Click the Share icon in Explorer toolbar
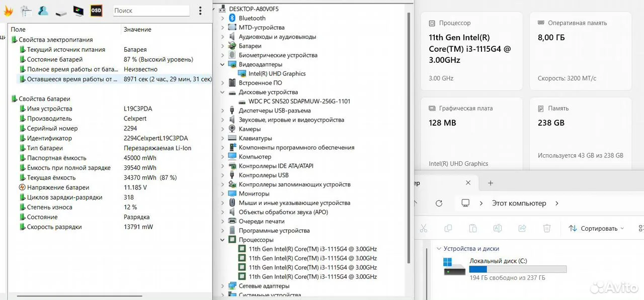 pyautogui.click(x=522, y=228)
